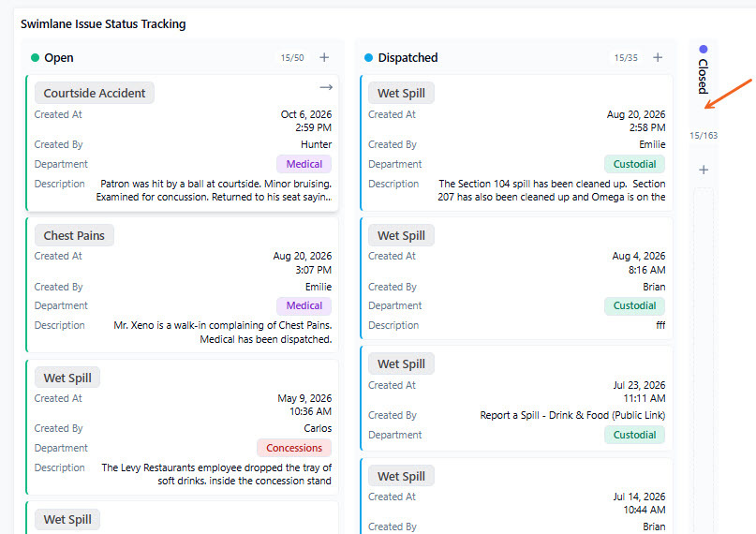This screenshot has width=756, height=534.
Task: Add a new issue to the Dispatched column
Action: click(658, 57)
